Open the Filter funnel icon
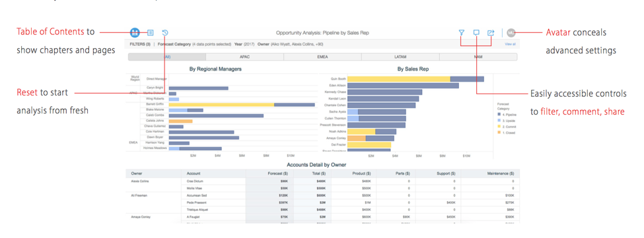Image resolution: width=644 pixels, height=238 pixels. pyautogui.click(x=461, y=32)
